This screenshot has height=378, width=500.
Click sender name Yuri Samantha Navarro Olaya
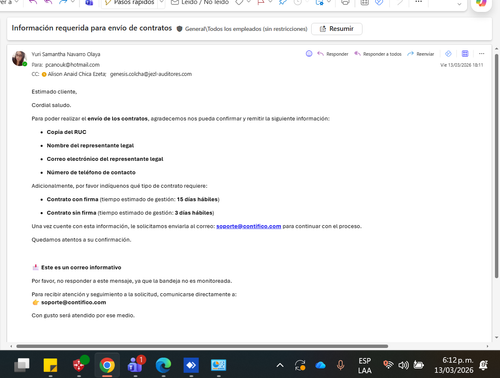pos(66,54)
